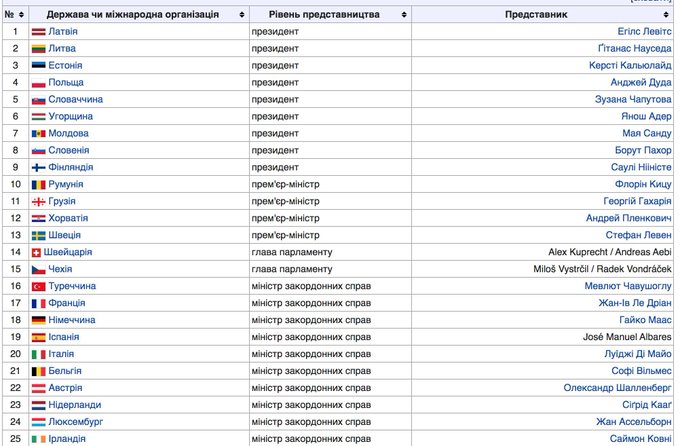This screenshot has width=680, height=446.
Task: Open Мевлют Чавушоглу representative link
Action: tap(628, 286)
